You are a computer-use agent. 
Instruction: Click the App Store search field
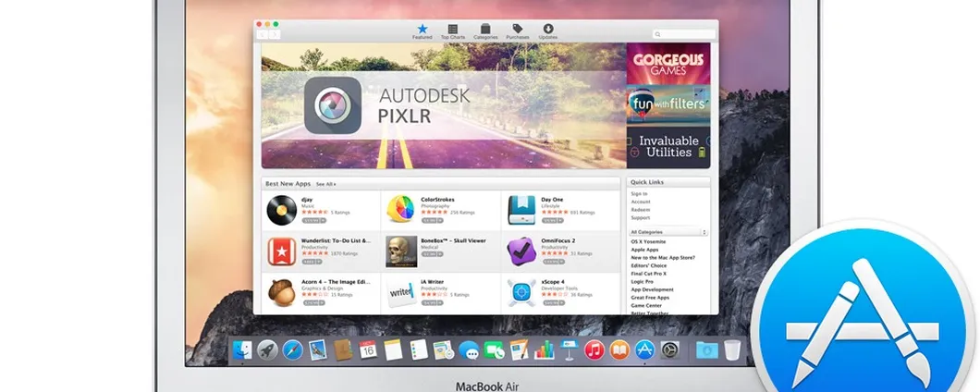[684, 34]
